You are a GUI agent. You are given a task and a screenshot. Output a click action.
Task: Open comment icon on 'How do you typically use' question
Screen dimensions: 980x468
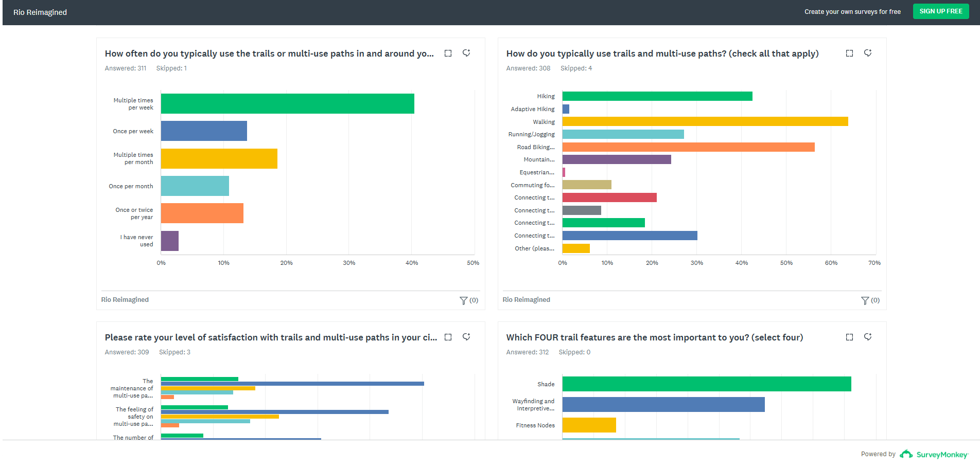[868, 53]
